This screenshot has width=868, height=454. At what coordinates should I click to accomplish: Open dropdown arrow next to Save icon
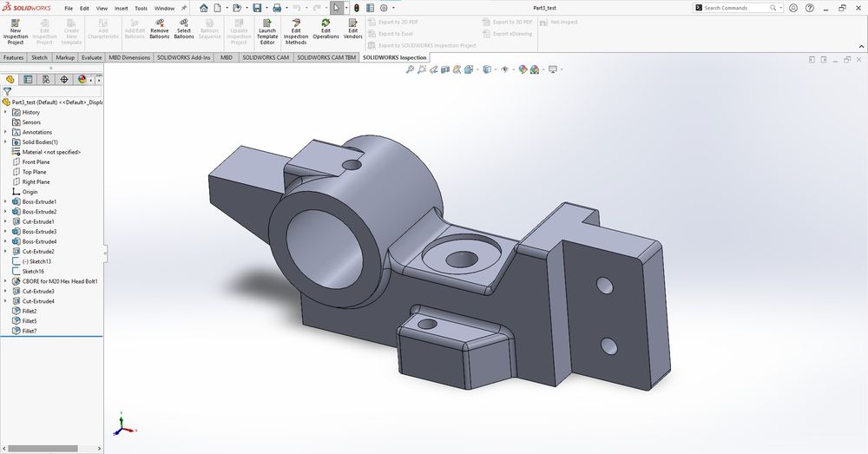[x=266, y=8]
